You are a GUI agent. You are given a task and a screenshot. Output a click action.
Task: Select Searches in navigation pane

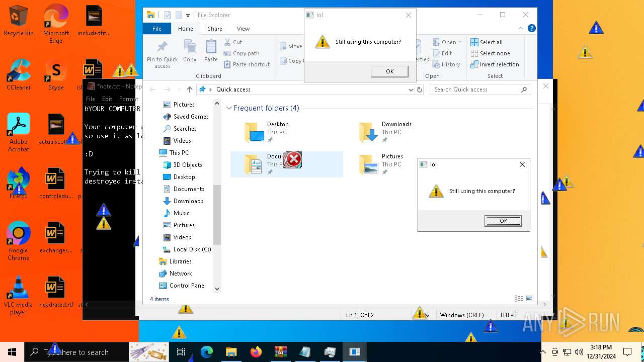[180, 129]
